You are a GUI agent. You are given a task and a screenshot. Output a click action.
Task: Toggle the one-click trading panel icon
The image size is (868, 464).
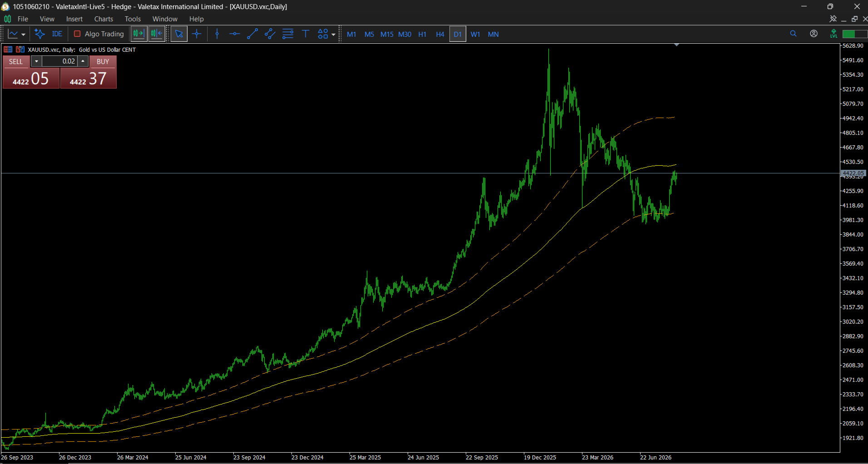click(8, 49)
